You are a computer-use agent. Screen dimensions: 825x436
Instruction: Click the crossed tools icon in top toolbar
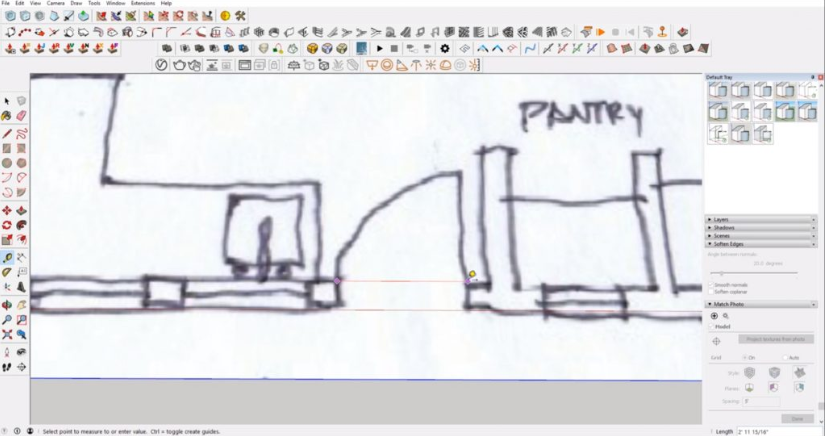click(x=240, y=16)
